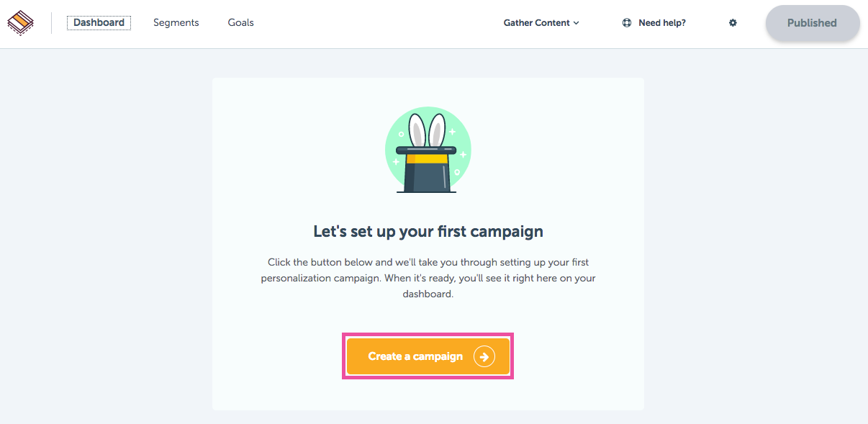Start with the Create a campaign button
Viewport: 868px width, 424px height.
(428, 356)
